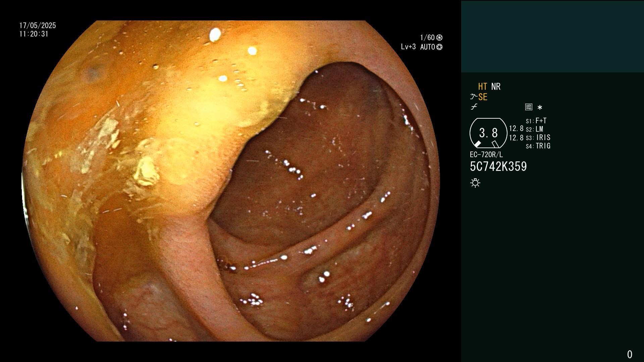Click the 1/60 shutter speed value

(427, 38)
